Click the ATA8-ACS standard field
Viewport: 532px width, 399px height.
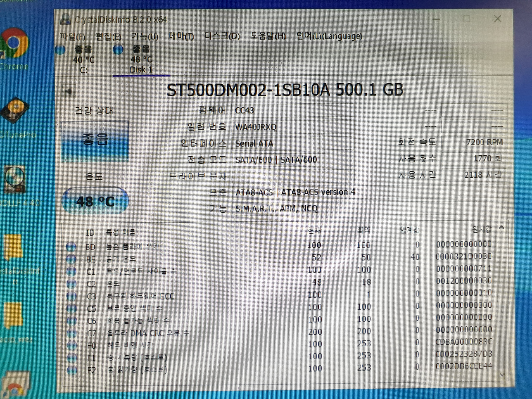[370, 192]
